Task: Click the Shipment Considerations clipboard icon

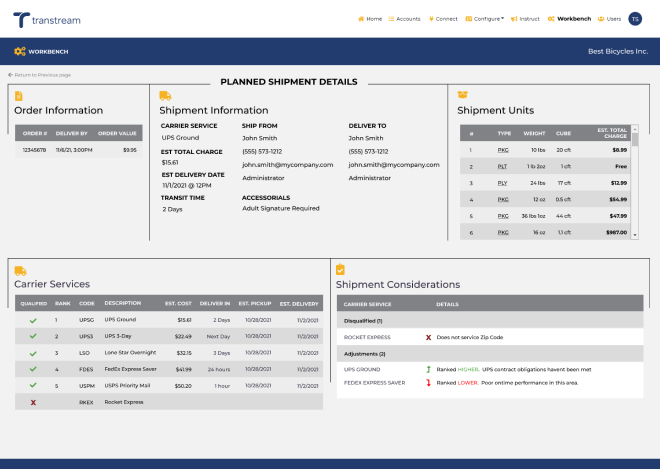Action: coord(340,269)
